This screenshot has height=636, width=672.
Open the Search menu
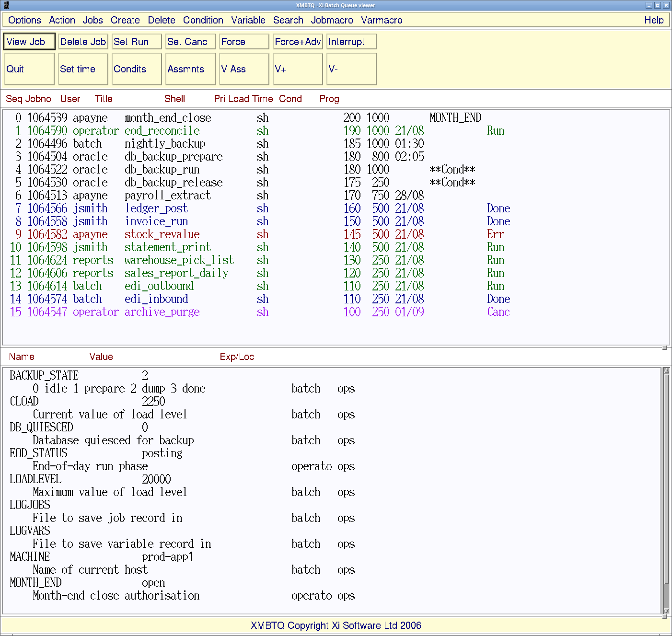(288, 20)
